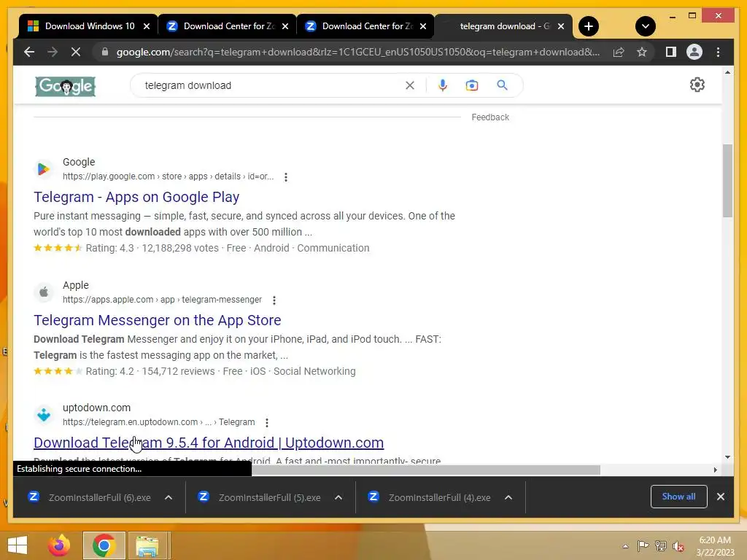Open more options for the uptodown.com result
Image resolution: width=747 pixels, height=560 pixels.
tap(267, 423)
